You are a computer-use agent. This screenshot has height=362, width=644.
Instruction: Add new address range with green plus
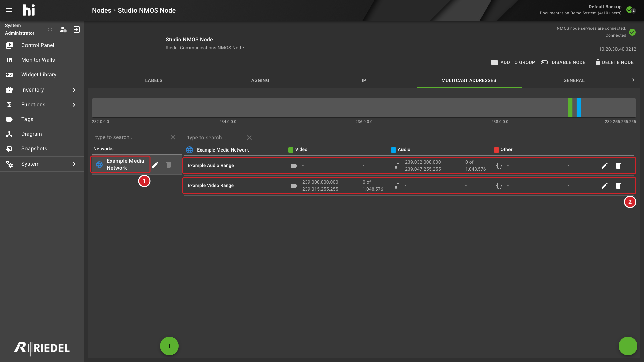[x=628, y=346]
